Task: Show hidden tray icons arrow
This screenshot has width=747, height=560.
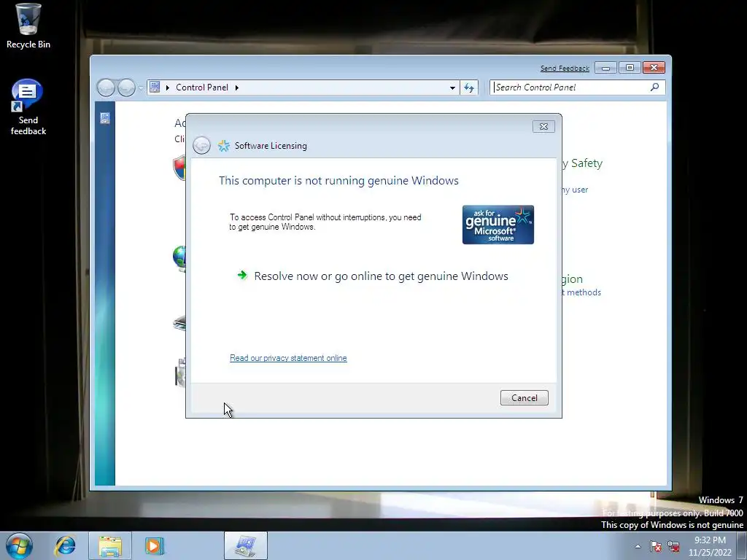Action: [x=638, y=546]
